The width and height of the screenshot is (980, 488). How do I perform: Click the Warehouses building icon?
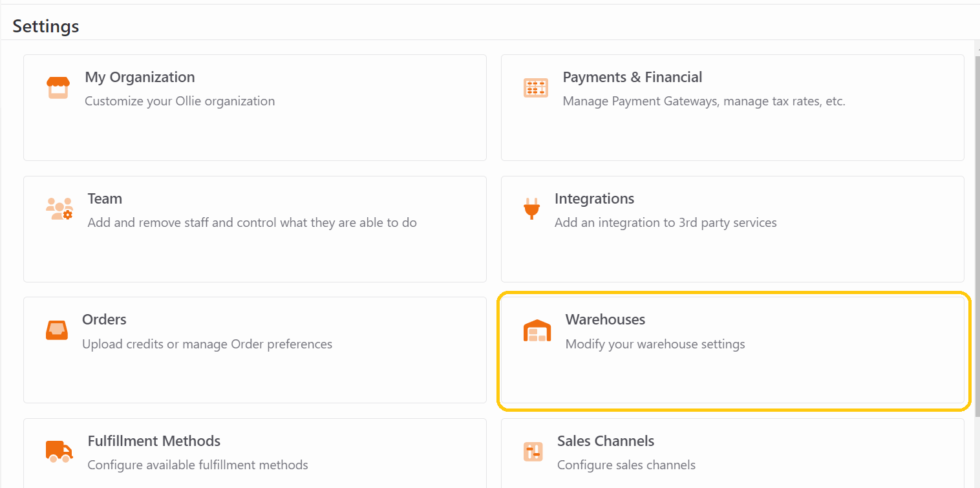pyautogui.click(x=537, y=330)
